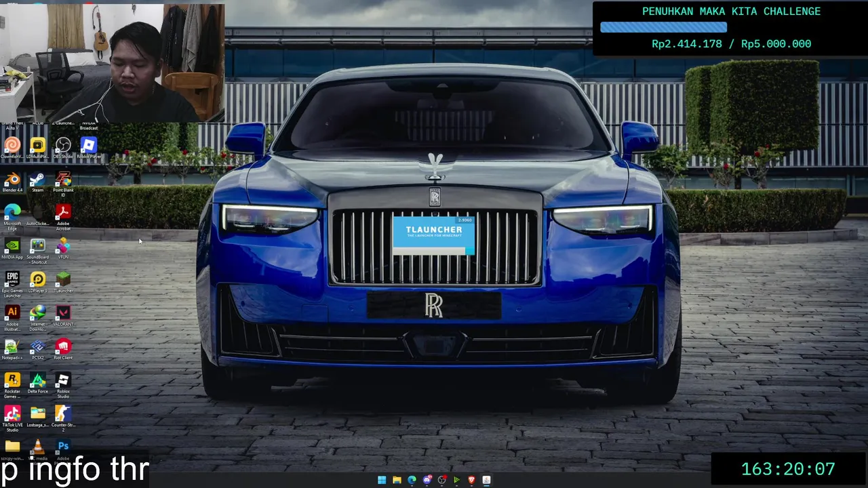Open the PCSX2 emulator shortcut

[x=38, y=350]
